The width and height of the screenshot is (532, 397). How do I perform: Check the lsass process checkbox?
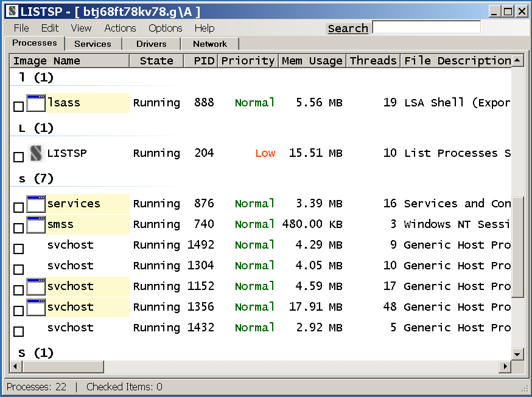(x=18, y=106)
